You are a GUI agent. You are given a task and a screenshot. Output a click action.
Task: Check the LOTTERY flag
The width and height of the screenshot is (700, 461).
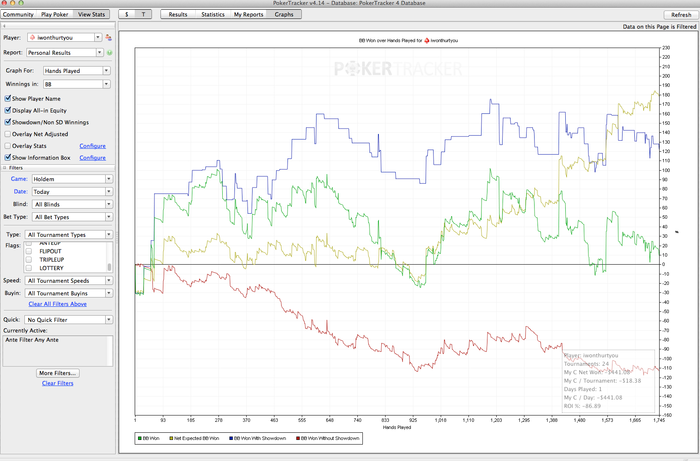pyautogui.click(x=29, y=268)
